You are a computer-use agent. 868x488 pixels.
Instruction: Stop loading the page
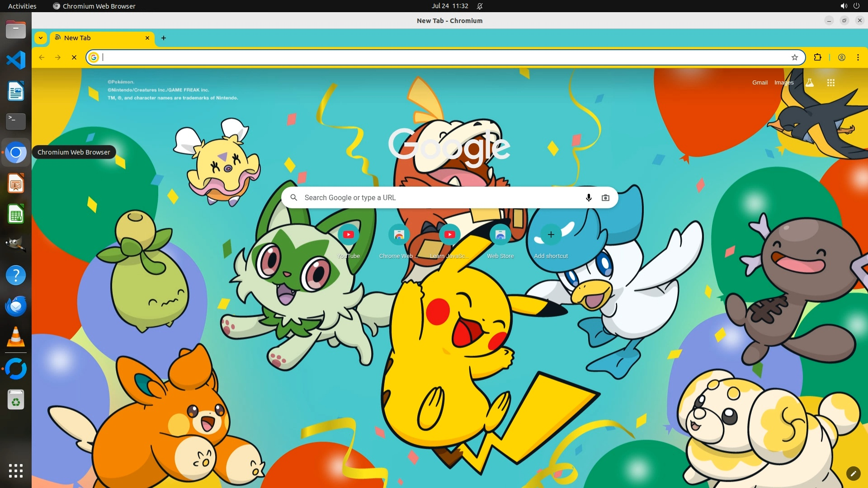pos(74,57)
